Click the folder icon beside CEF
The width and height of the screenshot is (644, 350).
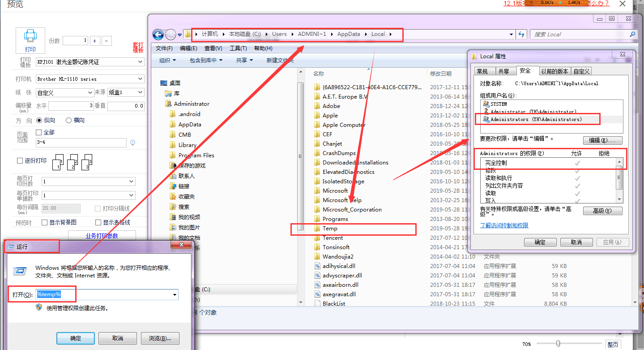click(x=317, y=134)
